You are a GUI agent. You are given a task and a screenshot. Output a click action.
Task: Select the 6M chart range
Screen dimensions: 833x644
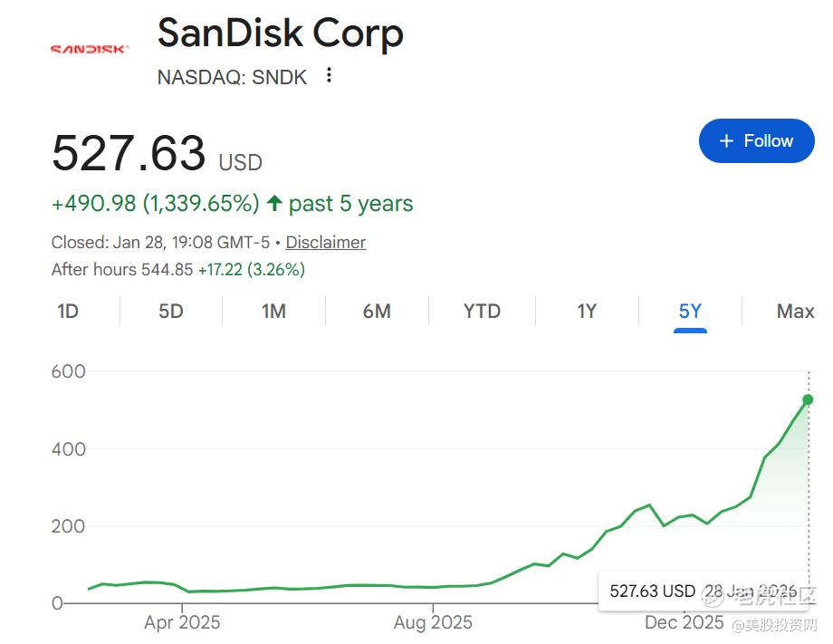(377, 312)
